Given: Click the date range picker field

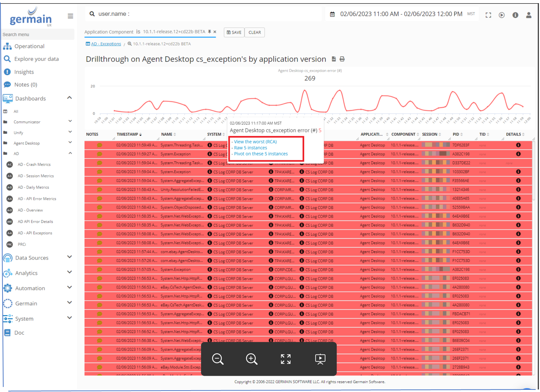Looking at the screenshot, I should coord(401,14).
